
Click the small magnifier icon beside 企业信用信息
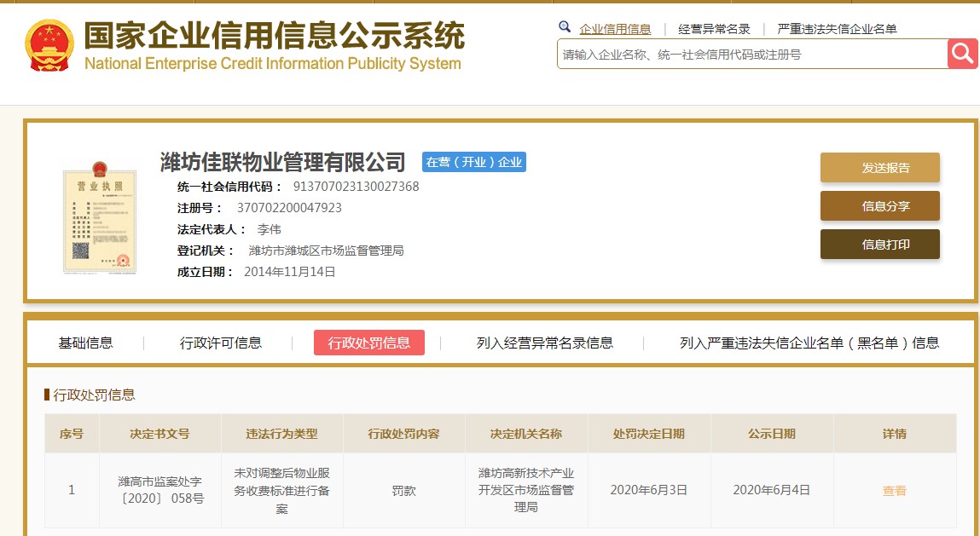tap(565, 28)
